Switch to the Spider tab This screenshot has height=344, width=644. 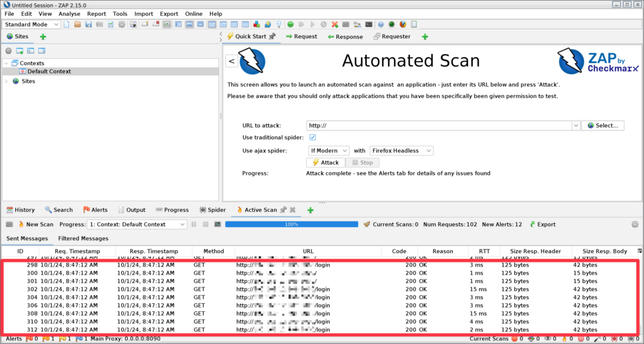point(213,210)
